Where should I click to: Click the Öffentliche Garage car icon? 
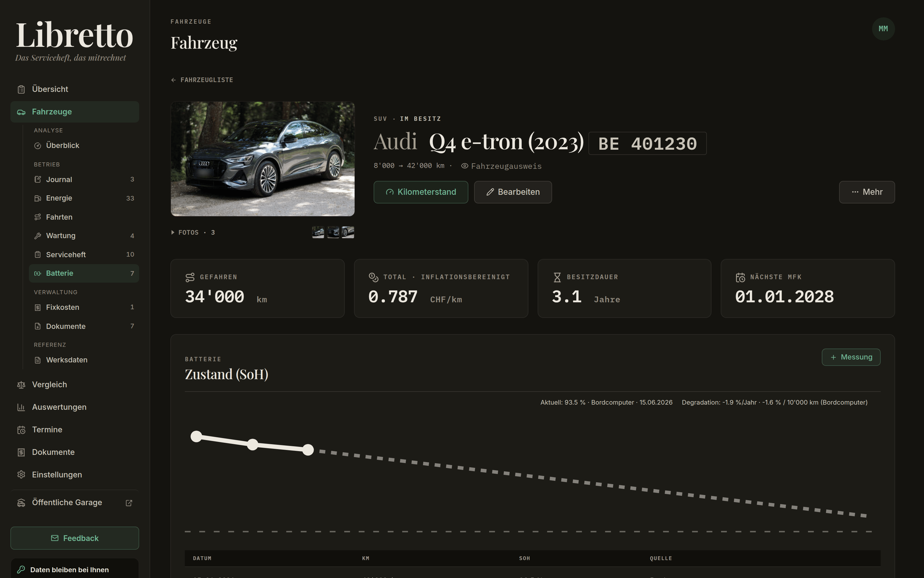pos(21,503)
